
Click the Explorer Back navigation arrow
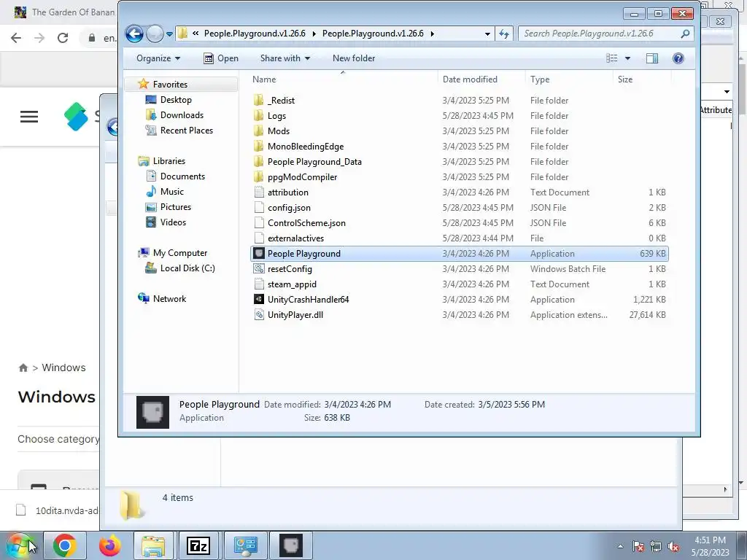click(x=134, y=34)
